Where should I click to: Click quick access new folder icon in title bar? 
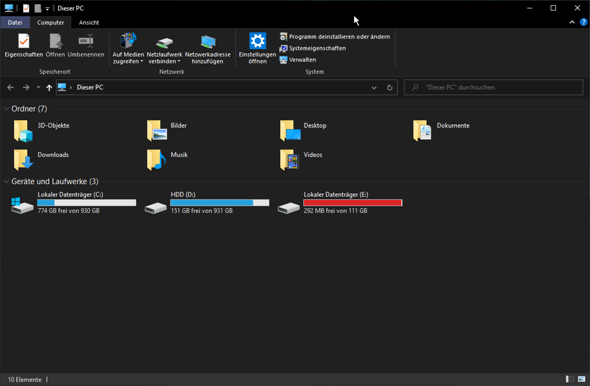[x=38, y=8]
